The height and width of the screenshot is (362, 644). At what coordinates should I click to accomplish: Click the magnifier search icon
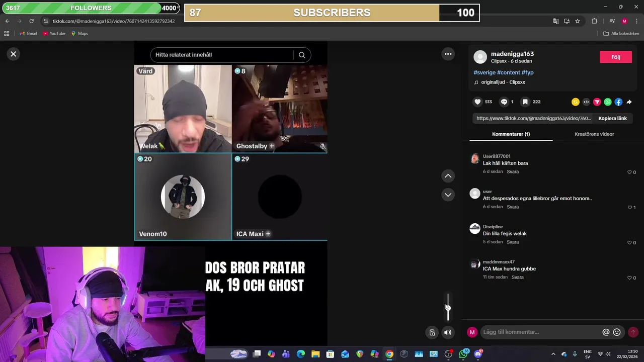302,55
